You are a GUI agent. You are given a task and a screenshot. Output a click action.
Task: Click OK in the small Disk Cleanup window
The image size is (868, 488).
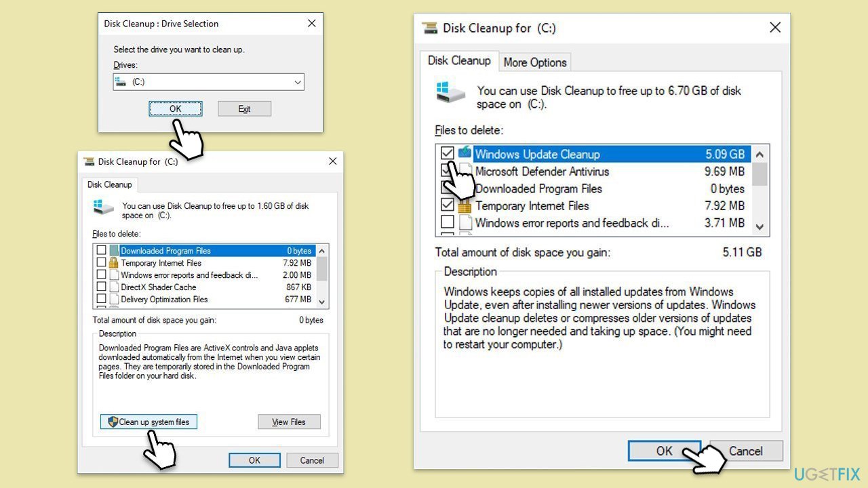click(254, 460)
